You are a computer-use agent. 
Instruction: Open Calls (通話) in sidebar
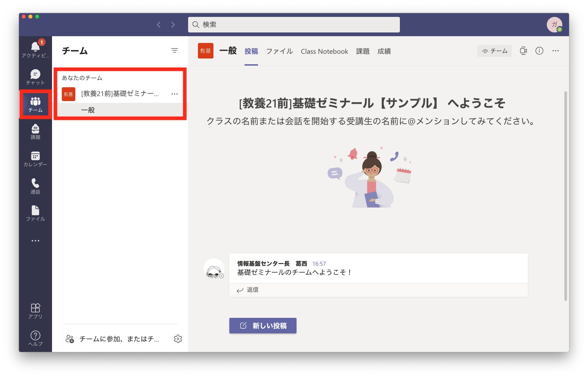35,187
